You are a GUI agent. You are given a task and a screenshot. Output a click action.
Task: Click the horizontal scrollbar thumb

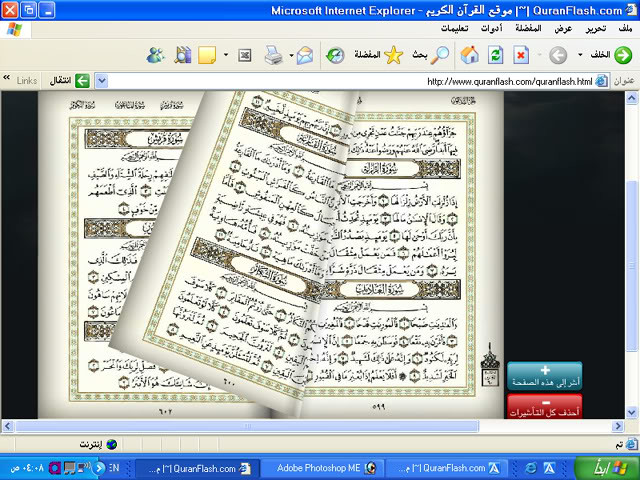pos(247,427)
